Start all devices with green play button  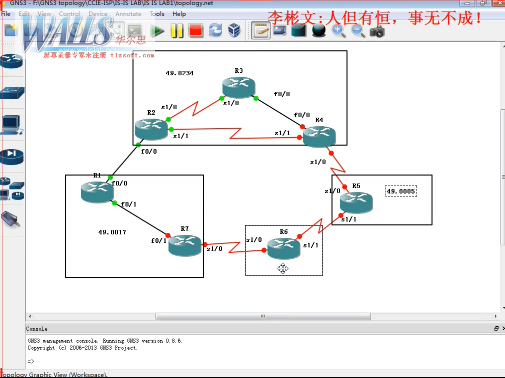point(157,31)
